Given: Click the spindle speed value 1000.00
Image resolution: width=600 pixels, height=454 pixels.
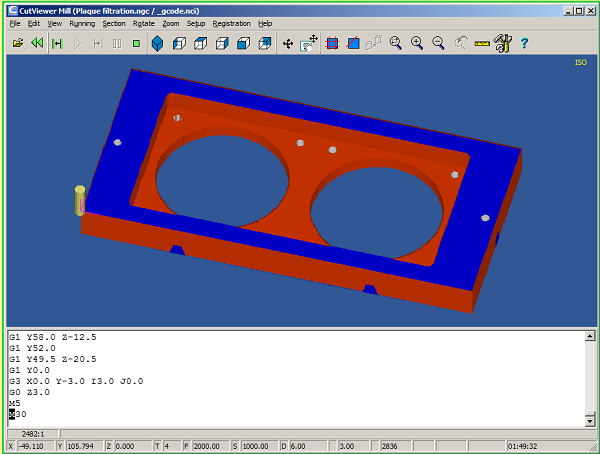Looking at the screenshot, I should coord(259,446).
